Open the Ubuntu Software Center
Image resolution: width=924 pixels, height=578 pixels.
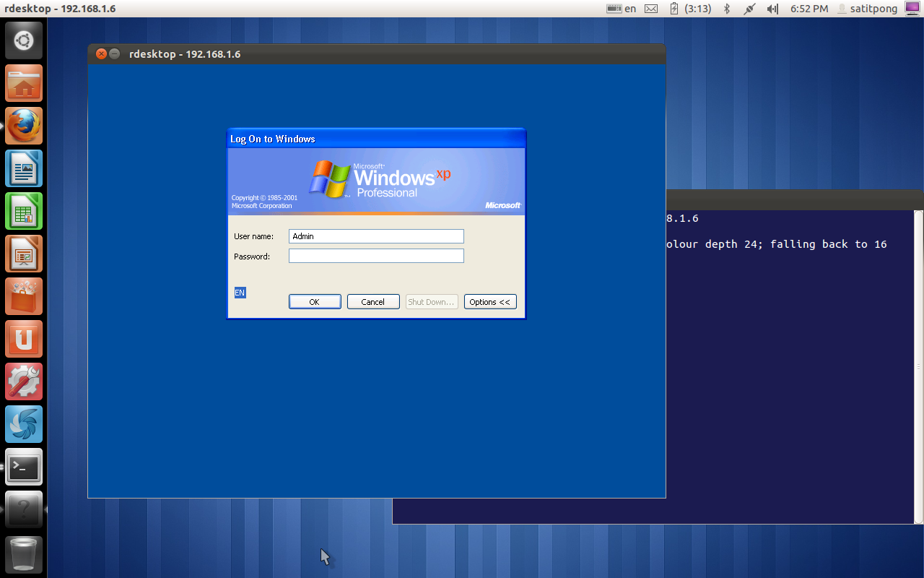pyautogui.click(x=23, y=296)
